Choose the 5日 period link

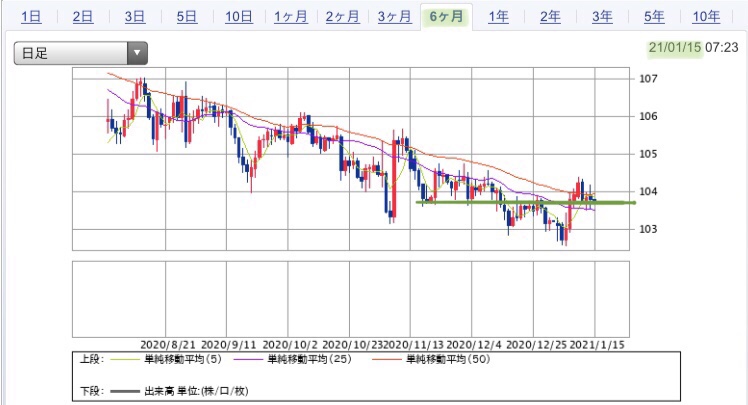187,17
